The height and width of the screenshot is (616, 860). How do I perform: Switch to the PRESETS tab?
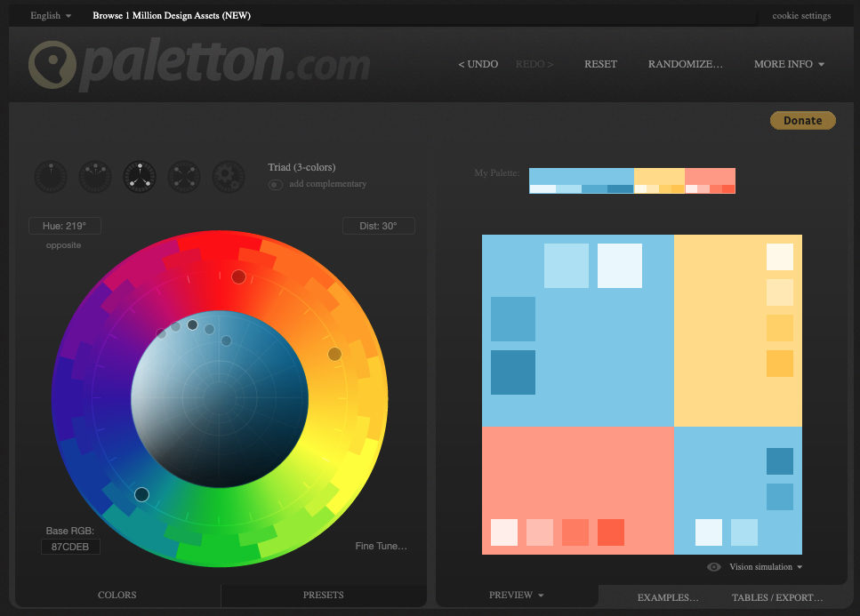tap(324, 596)
